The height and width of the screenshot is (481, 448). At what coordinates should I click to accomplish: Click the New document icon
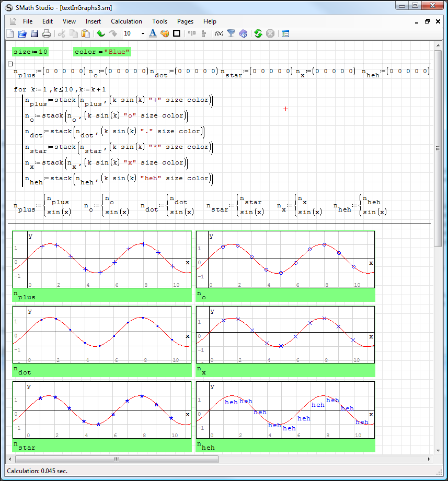[10, 34]
